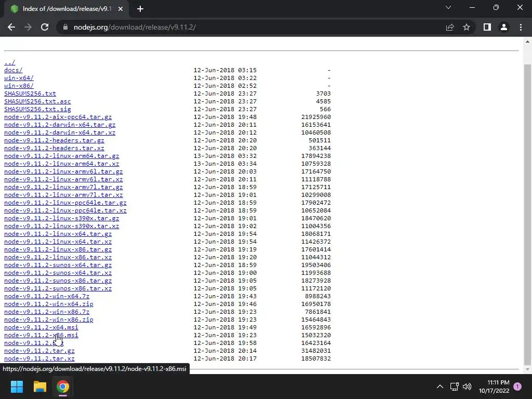Download node-v9.11.2-darwin-x64.tar.gz
The image size is (532, 399).
point(60,125)
